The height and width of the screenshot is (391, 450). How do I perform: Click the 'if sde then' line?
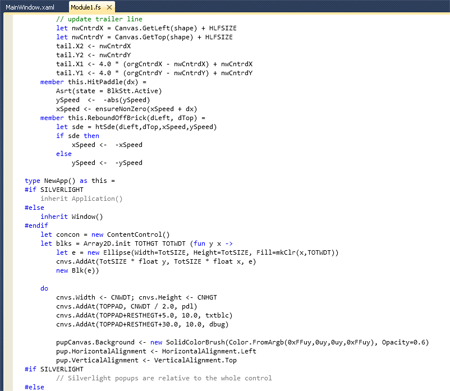[78, 136]
